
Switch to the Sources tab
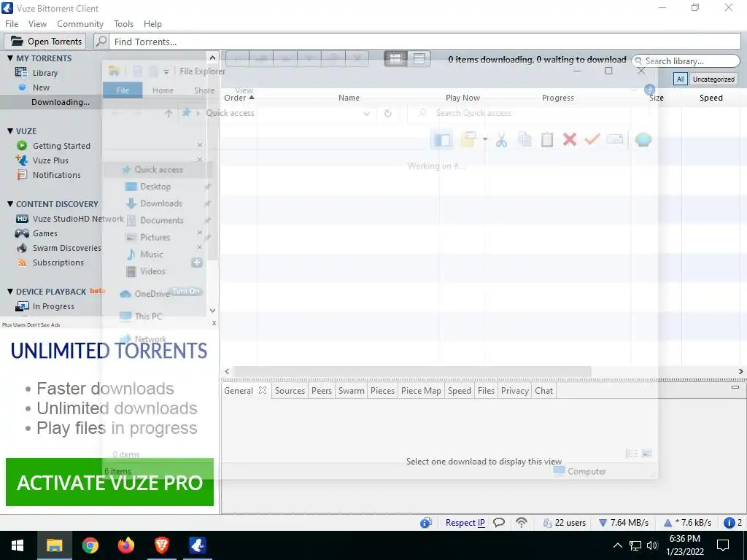point(290,391)
